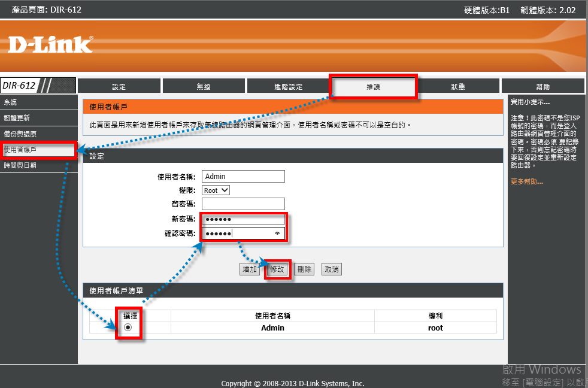Open the 更多幫助 link

[527, 181]
